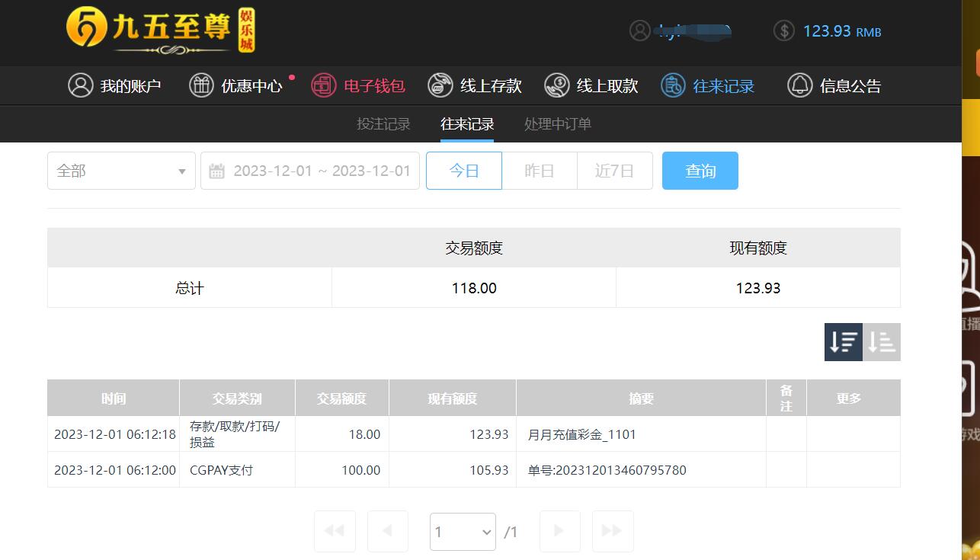The width and height of the screenshot is (980, 560).
Task: Click the calendar icon in date field
Action: click(216, 171)
